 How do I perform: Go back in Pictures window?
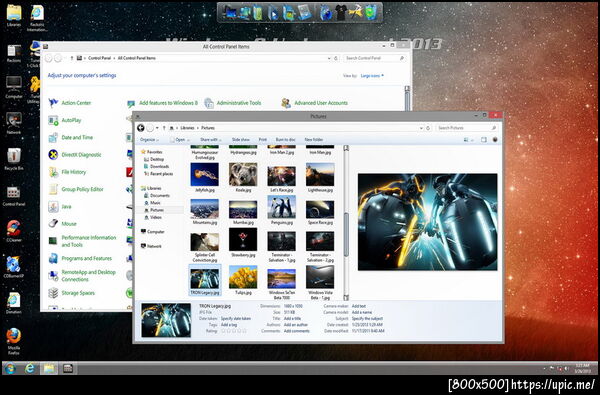click(141, 128)
